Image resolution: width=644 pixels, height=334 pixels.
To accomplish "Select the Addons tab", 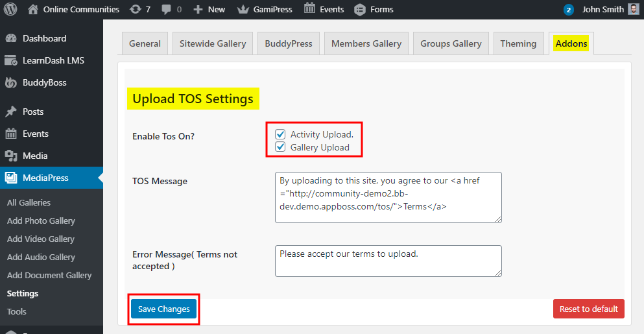I will coord(571,43).
